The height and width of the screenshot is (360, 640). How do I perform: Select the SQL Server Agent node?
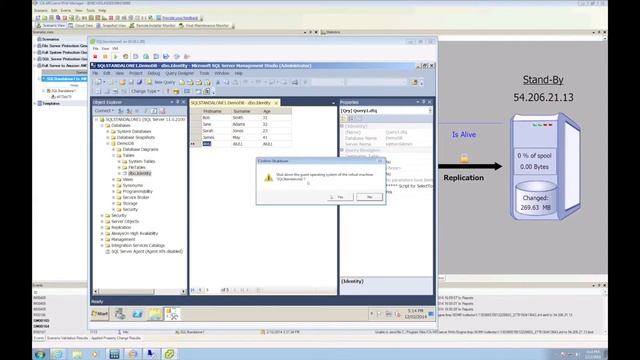147,252
